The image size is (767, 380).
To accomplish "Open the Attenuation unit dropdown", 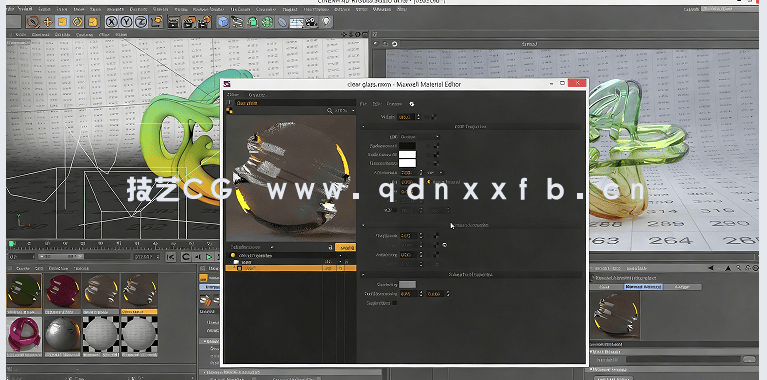I will pos(435,173).
